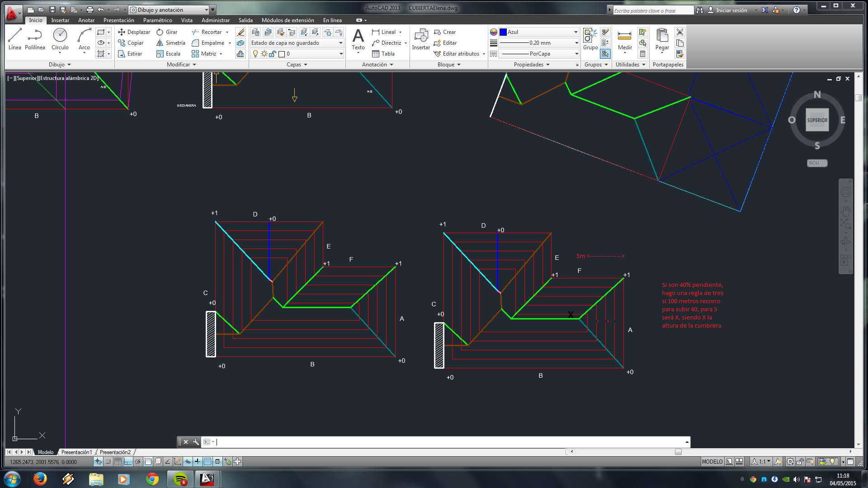Select the Arco tool

pos(84,39)
